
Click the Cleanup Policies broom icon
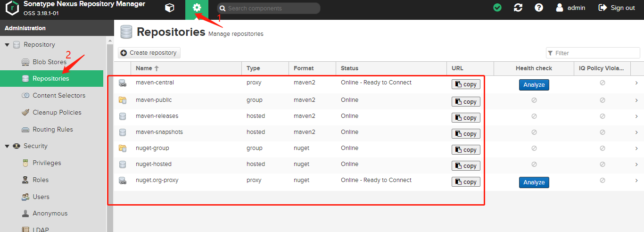pyautogui.click(x=25, y=112)
